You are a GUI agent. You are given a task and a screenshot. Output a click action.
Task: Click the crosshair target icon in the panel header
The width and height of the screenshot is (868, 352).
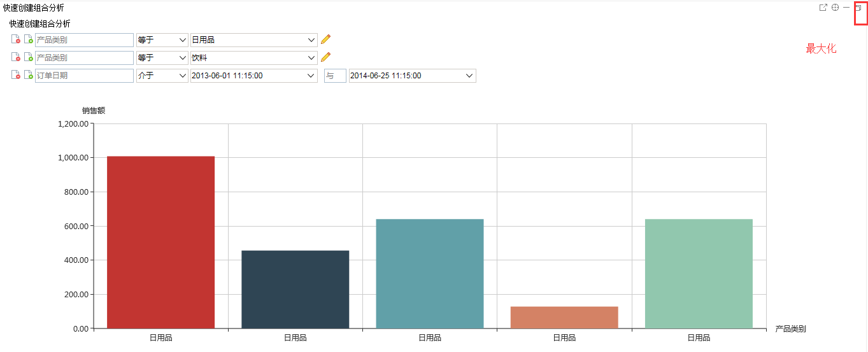(835, 8)
